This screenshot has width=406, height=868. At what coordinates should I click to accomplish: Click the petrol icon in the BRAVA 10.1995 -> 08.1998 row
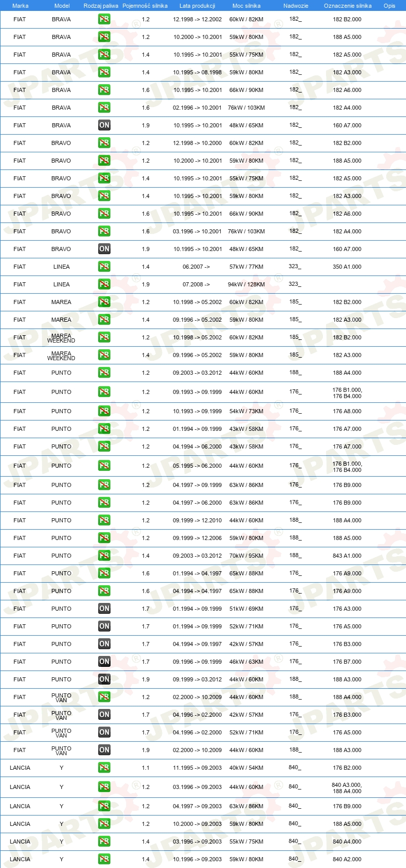pyautogui.click(x=104, y=72)
